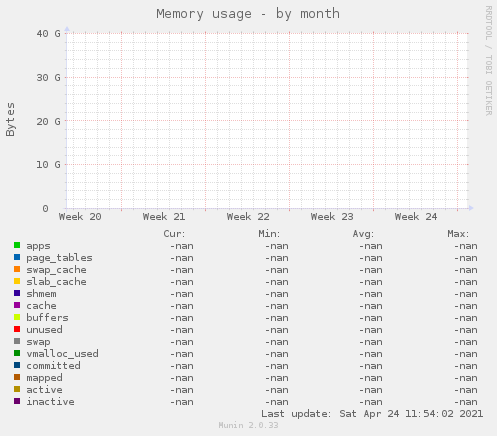Select the 'active' legend label

(44, 390)
